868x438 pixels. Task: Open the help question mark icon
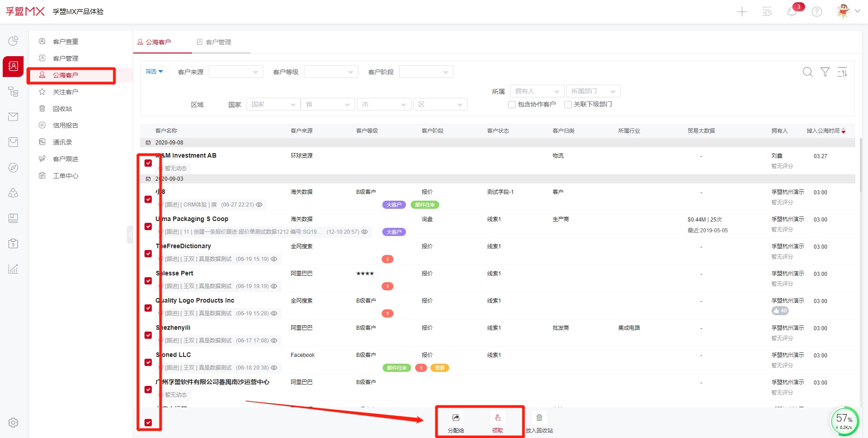(x=816, y=12)
